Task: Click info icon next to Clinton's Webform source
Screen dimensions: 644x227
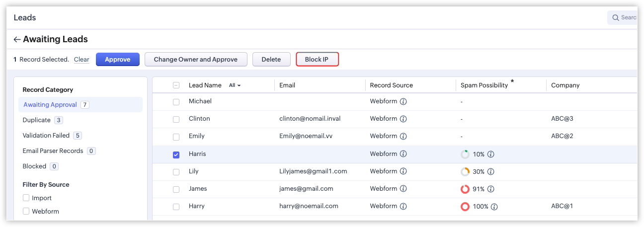Action: [403, 119]
